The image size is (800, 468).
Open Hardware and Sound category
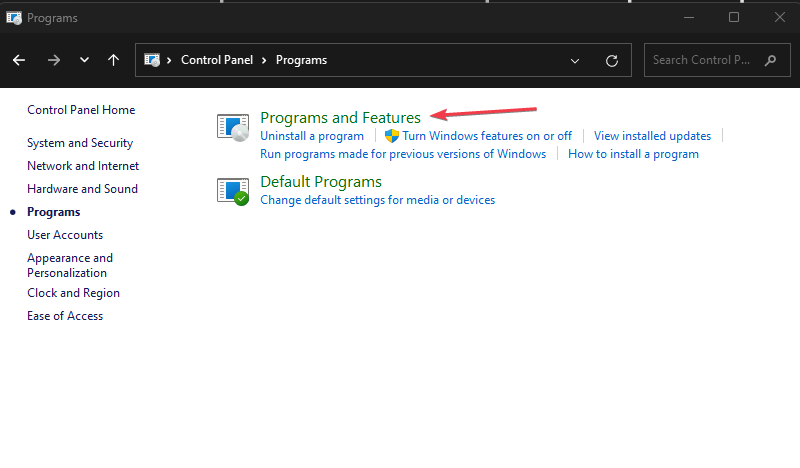point(83,189)
